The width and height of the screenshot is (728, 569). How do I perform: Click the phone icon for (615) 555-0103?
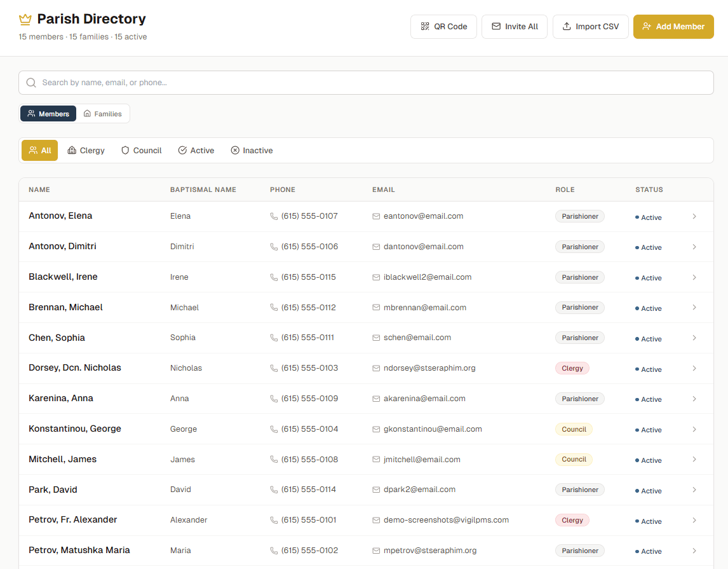coord(274,368)
